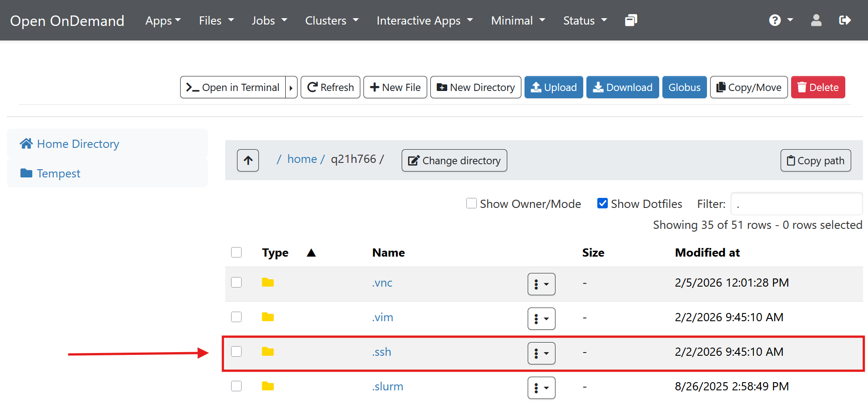Open the Tempest link in sidebar
Viewport: 868px width, 404px height.
(58, 173)
